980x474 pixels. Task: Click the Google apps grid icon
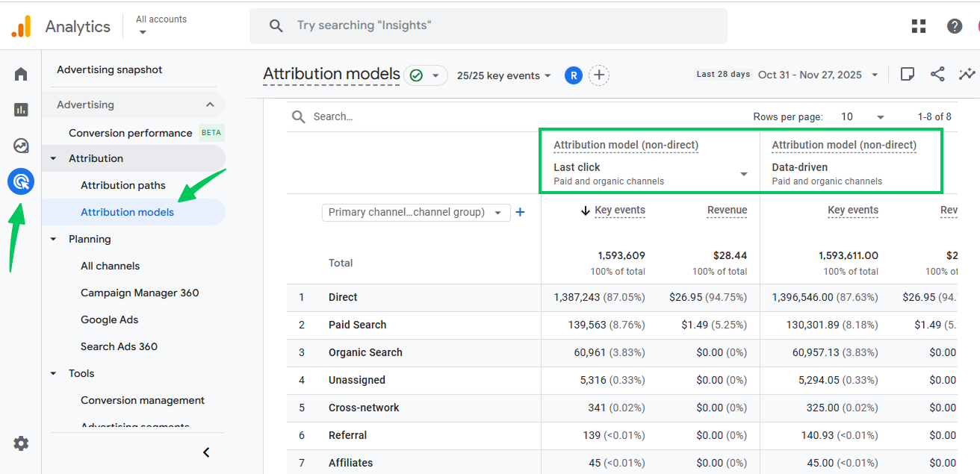tap(919, 26)
